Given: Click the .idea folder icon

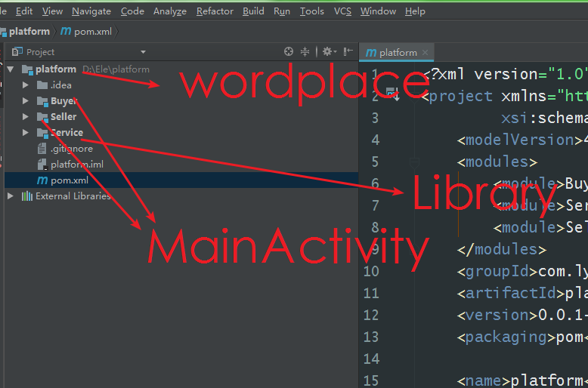Looking at the screenshot, I should pos(42,85).
